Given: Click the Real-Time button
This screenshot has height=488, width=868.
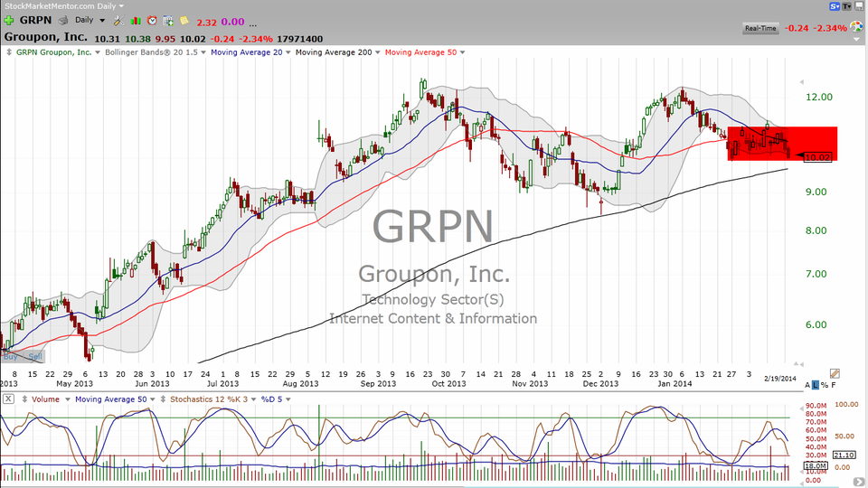Looking at the screenshot, I should click(x=760, y=28).
